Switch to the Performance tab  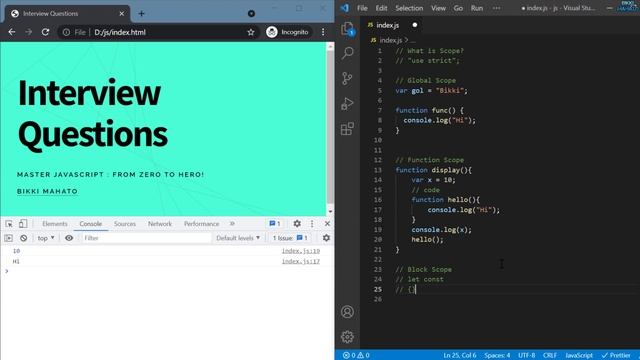coord(201,224)
